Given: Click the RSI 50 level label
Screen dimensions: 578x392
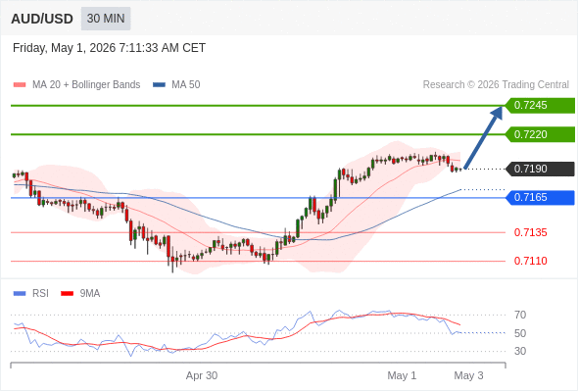Looking at the screenshot, I should click(x=520, y=333).
